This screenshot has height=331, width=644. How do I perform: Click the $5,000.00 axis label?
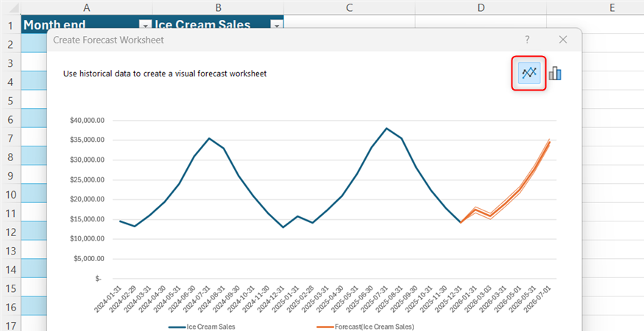pyautogui.click(x=90, y=259)
